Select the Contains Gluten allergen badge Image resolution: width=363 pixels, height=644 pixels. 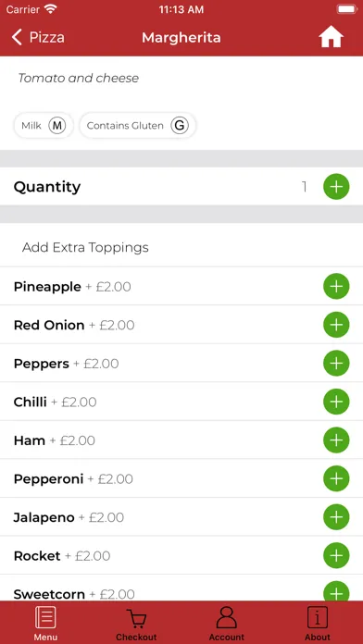(x=138, y=126)
